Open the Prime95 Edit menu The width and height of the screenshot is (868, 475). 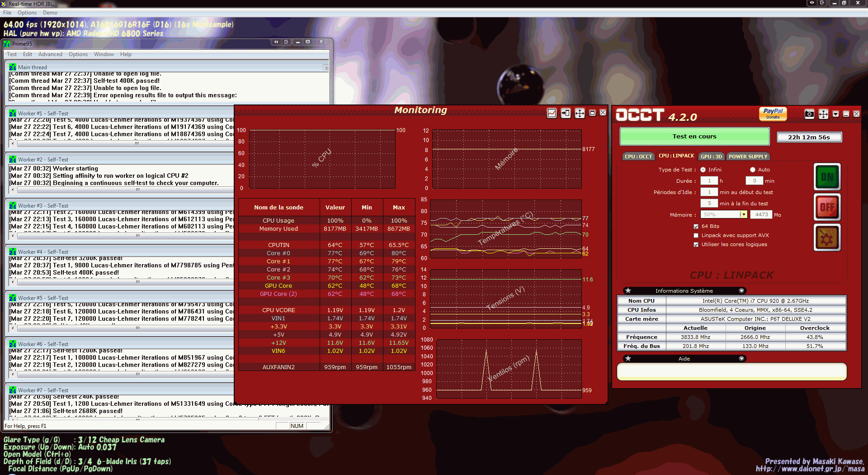click(28, 54)
